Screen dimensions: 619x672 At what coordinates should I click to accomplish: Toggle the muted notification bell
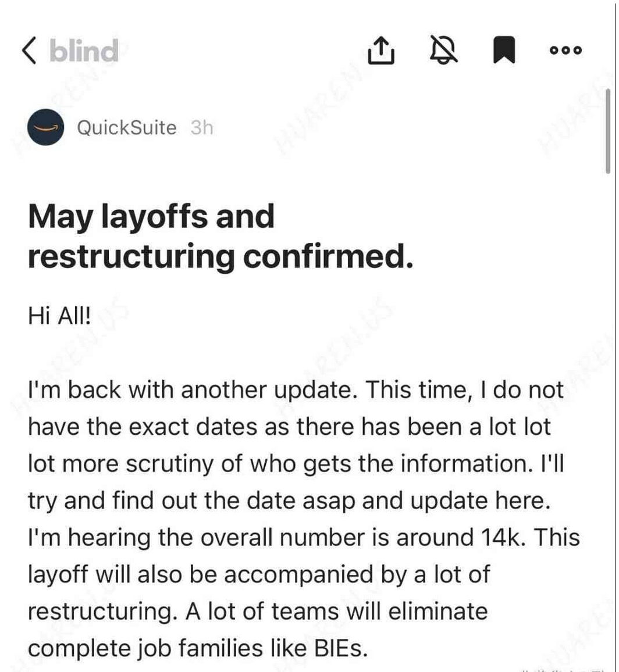click(x=443, y=51)
